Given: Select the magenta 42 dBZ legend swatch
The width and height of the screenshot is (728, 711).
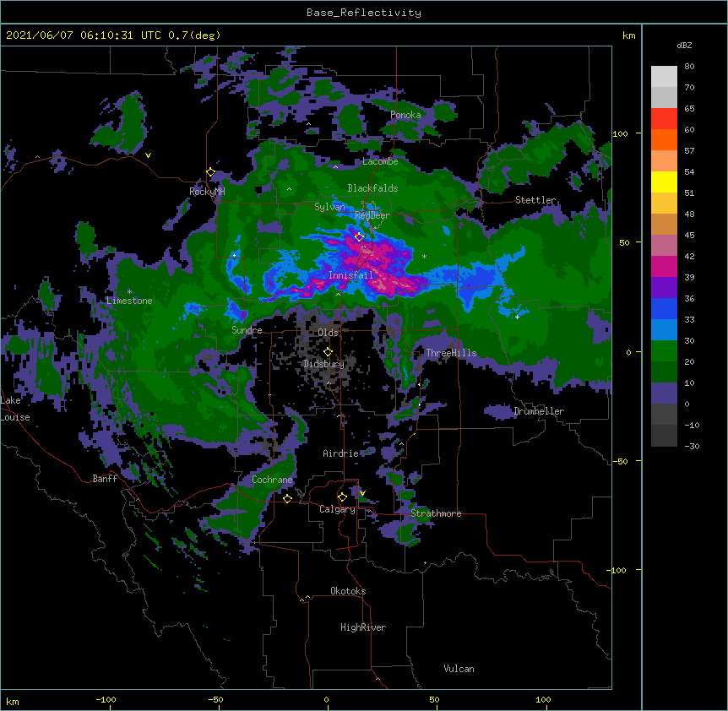Looking at the screenshot, I should click(x=664, y=266).
